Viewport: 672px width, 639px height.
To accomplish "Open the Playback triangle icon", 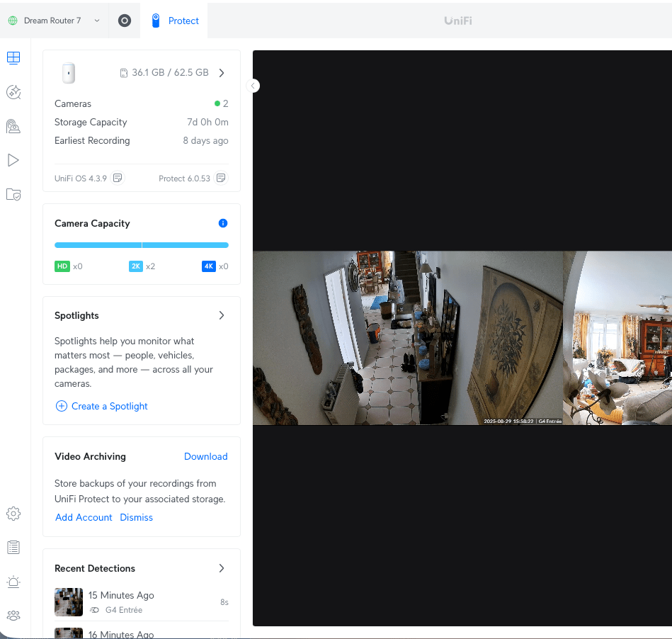I will point(13,160).
